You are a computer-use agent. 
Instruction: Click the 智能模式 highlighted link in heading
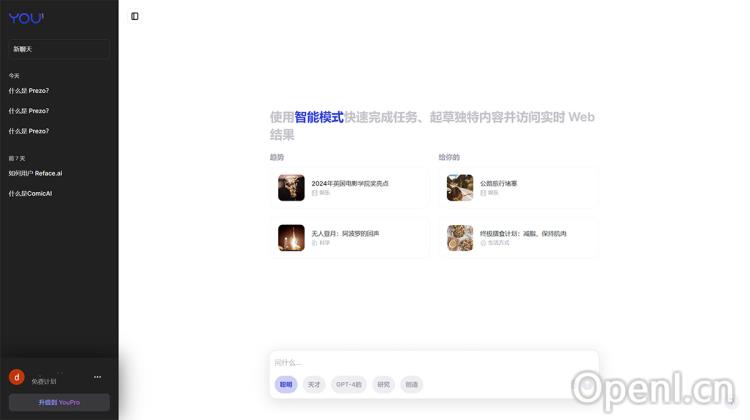318,117
